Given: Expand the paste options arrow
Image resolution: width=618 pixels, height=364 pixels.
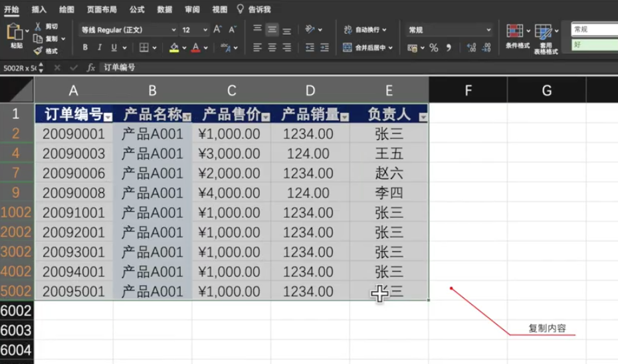Looking at the screenshot, I should pos(27,31).
